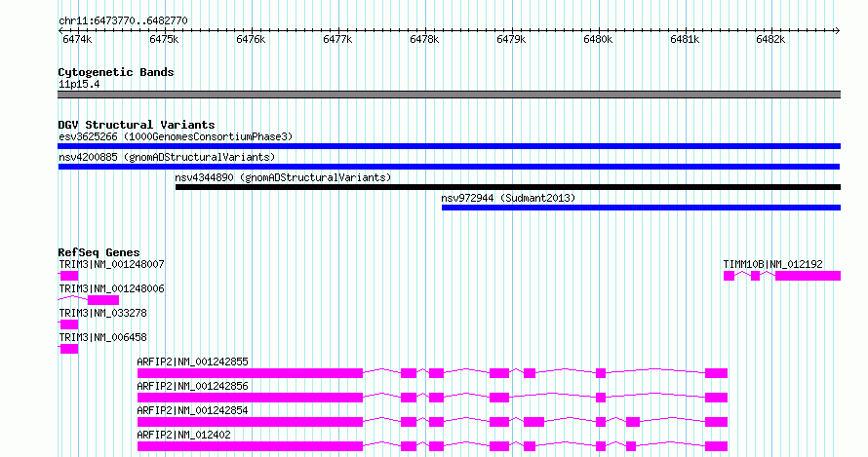Viewport: 868px width, 457px height.
Task: Click the last exon of ARFIP2 NM_012402
Action: (x=716, y=446)
